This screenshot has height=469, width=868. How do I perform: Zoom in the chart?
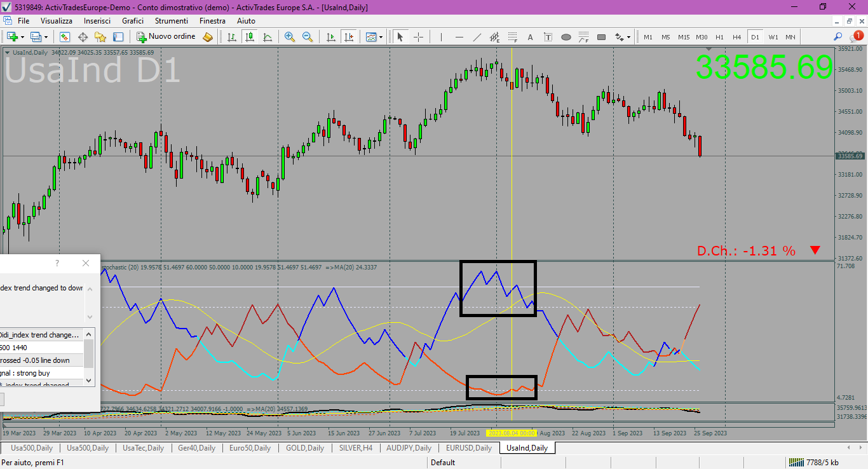290,37
